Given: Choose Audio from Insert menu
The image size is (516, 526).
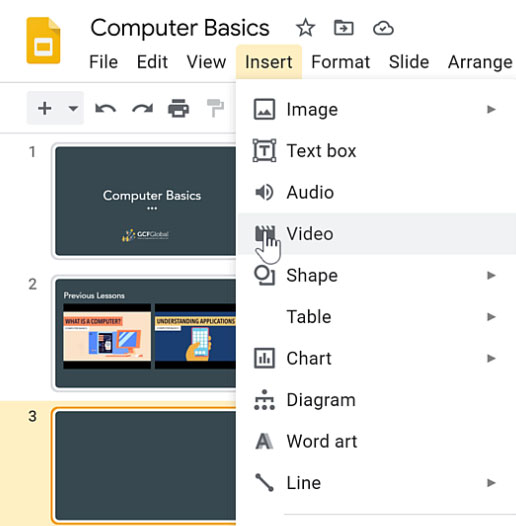Looking at the screenshot, I should (376, 192).
